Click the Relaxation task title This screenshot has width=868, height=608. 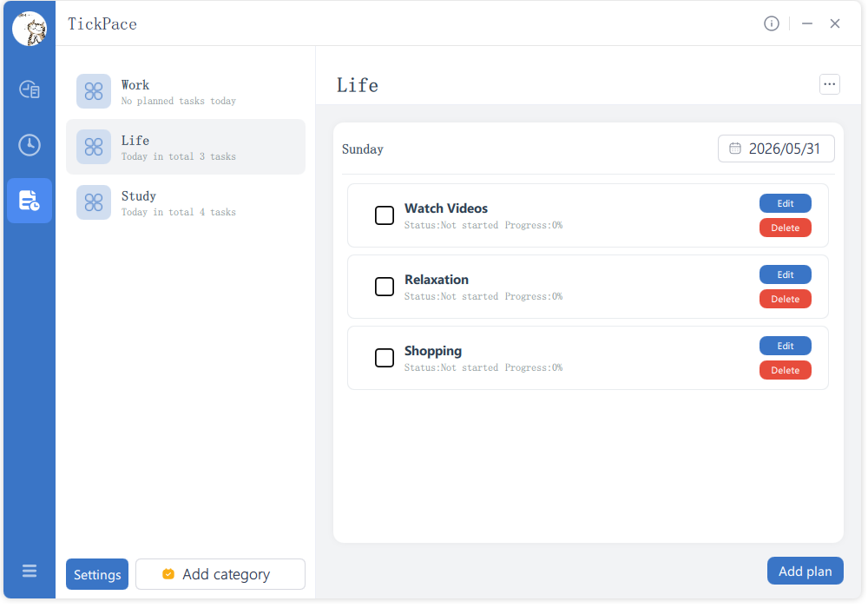tap(437, 280)
